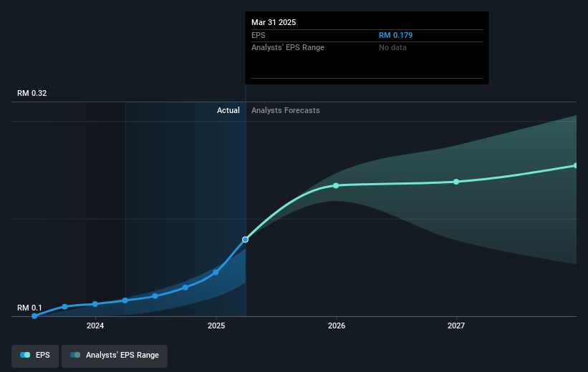The image size is (588, 372).
Task: Click the Analysts Forecasts section label
Action: click(285, 110)
